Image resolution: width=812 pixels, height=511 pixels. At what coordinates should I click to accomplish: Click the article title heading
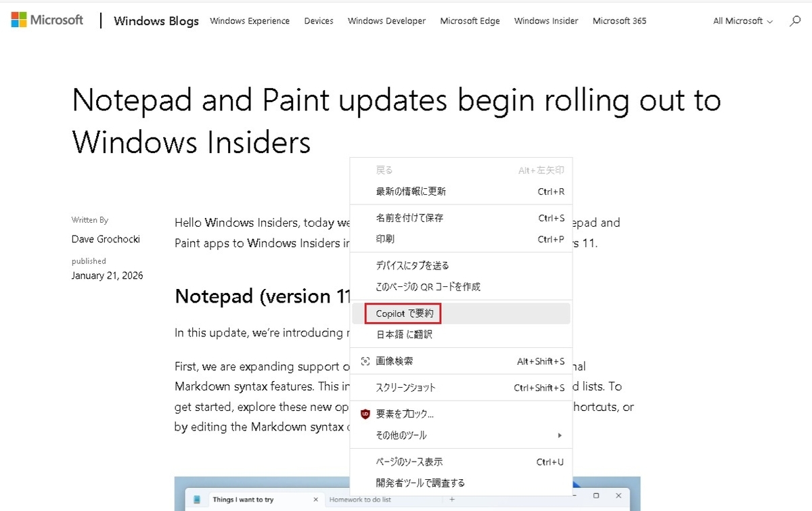point(397,121)
